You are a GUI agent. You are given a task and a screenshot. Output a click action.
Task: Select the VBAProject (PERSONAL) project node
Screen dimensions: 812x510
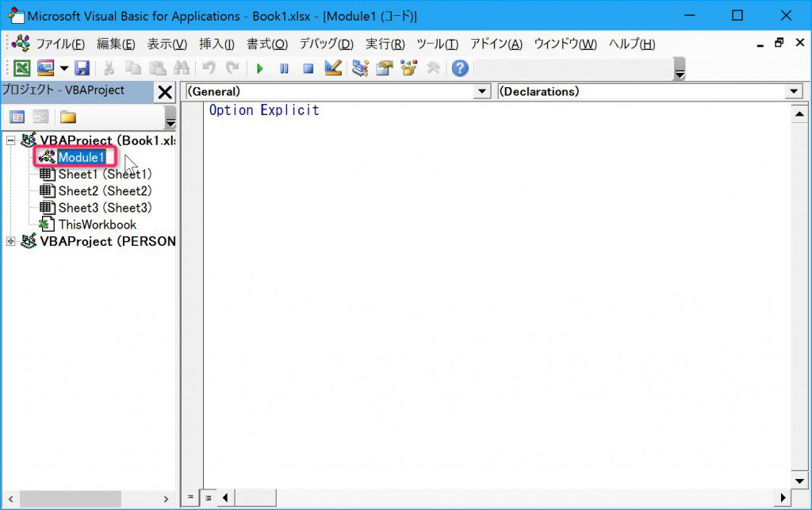108,241
